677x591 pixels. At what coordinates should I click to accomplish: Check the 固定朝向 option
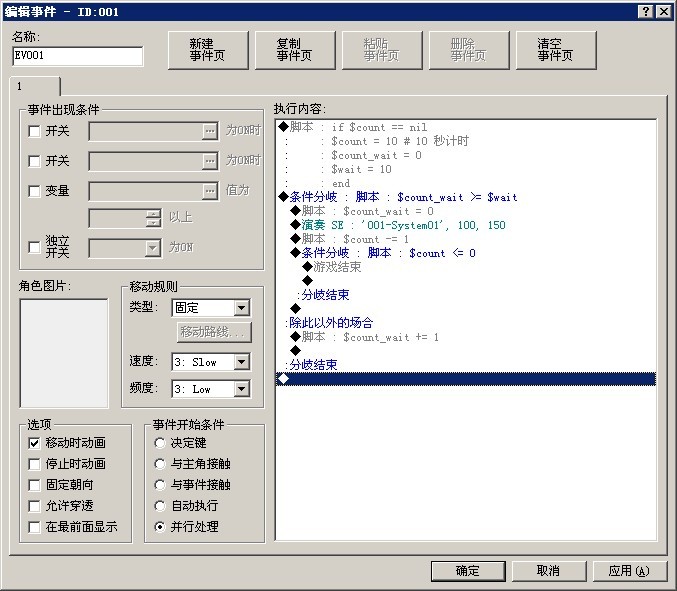point(34,485)
